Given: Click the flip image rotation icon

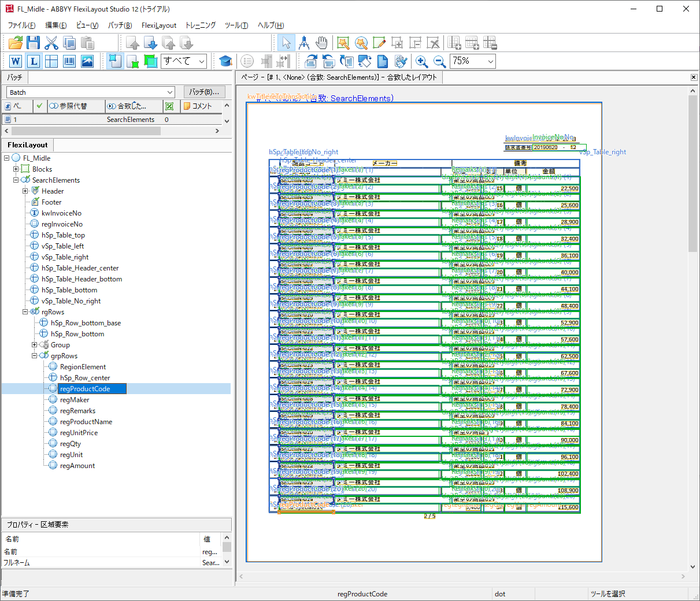Looking at the screenshot, I should [365, 61].
